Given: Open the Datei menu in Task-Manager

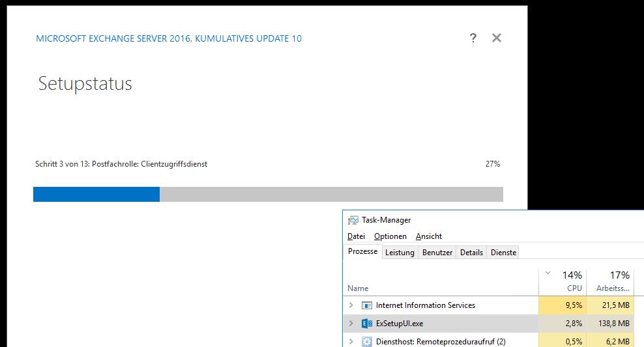Looking at the screenshot, I should [356, 236].
